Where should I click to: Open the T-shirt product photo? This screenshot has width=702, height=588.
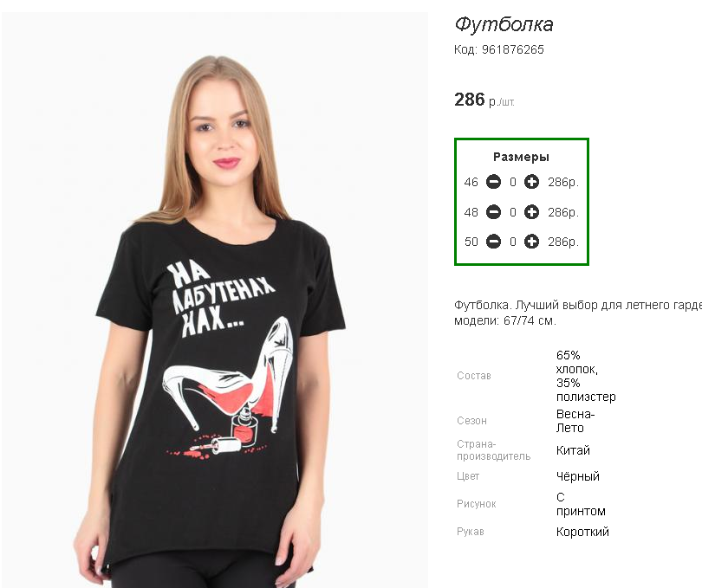[215, 300]
